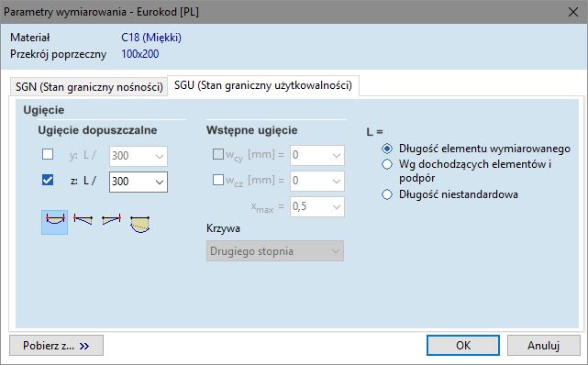Screen dimensions: 588x365
Task: Choose Wg dochodzących elementów i podpór option
Action: point(387,164)
